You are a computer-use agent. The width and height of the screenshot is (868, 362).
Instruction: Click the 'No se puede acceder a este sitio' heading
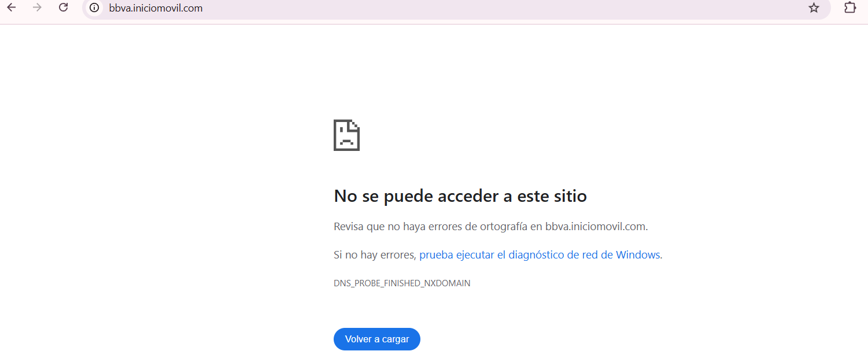[460, 197]
